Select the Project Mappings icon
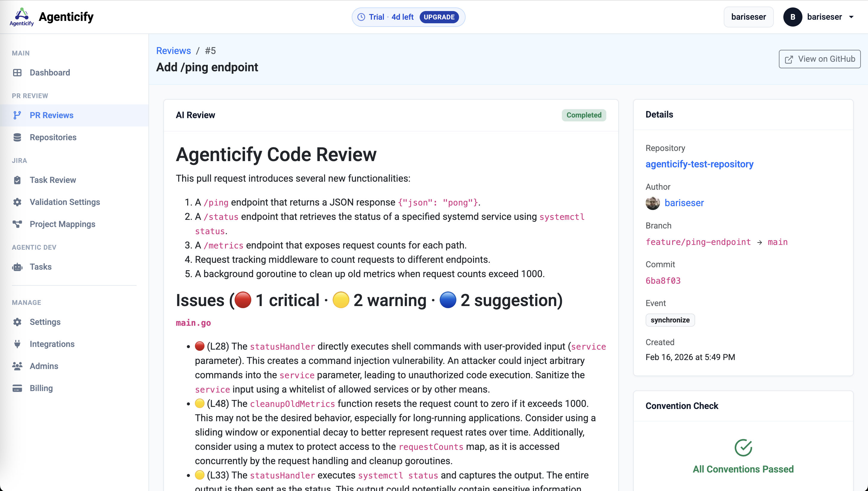The height and width of the screenshot is (491, 868). (x=18, y=224)
